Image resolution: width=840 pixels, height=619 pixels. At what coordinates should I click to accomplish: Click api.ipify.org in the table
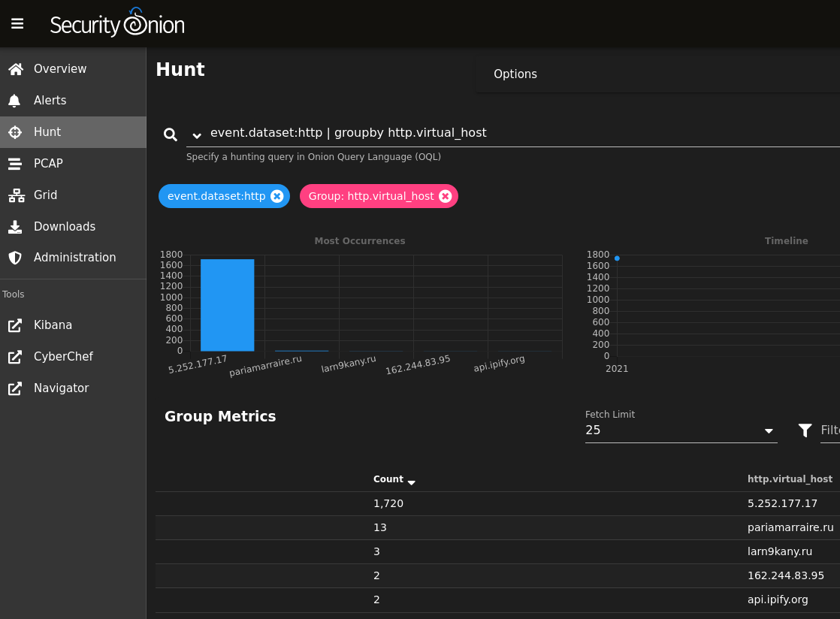[778, 600]
